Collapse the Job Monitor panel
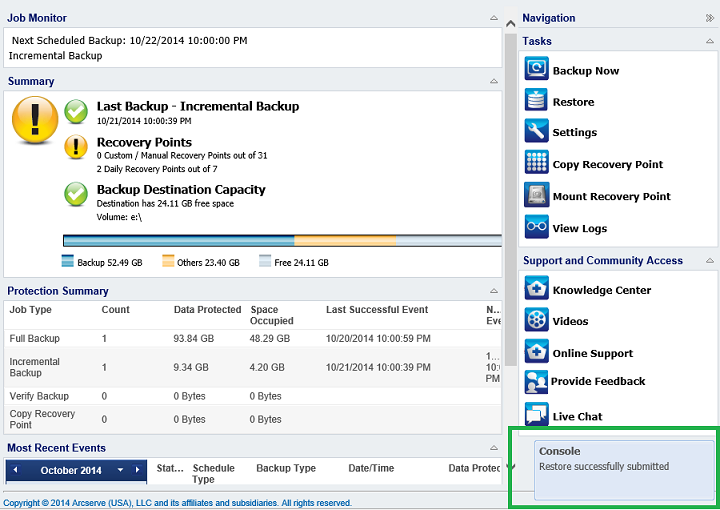This screenshot has width=720, height=510. (x=493, y=18)
